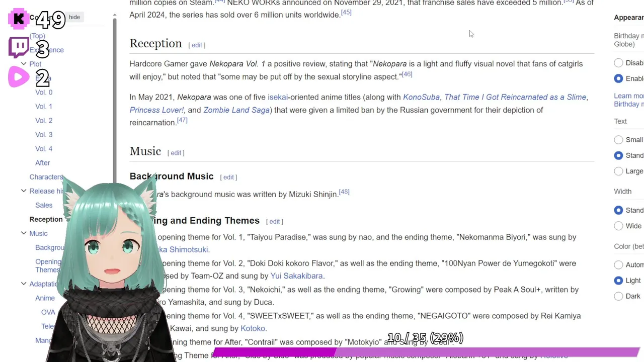
Task: Select Standard text size option
Action: pyautogui.click(x=619, y=155)
